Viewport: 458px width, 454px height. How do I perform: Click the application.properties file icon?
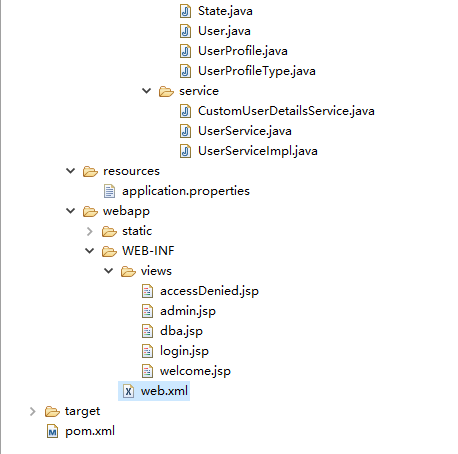[x=109, y=191]
